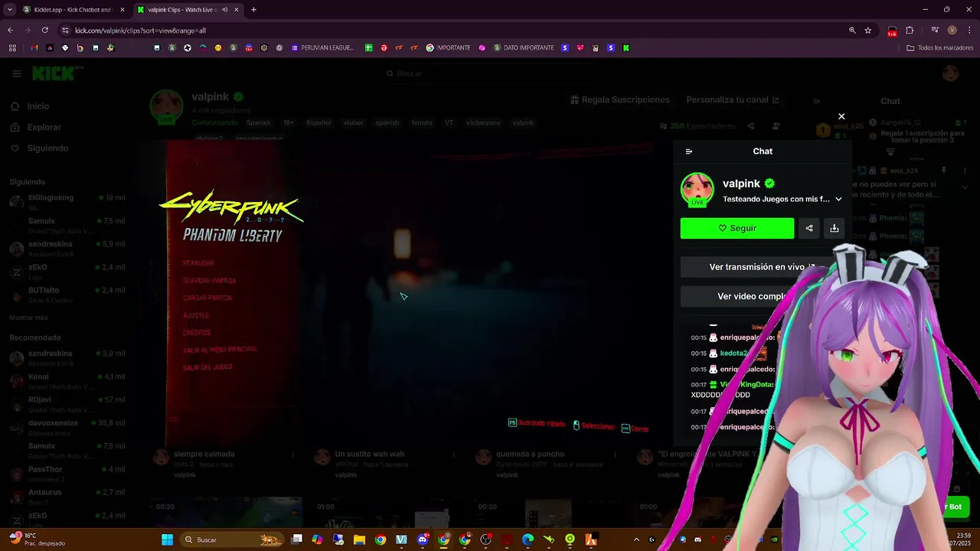Open Discord from the taskbar
Viewport: 980px width, 551px height.
(422, 540)
